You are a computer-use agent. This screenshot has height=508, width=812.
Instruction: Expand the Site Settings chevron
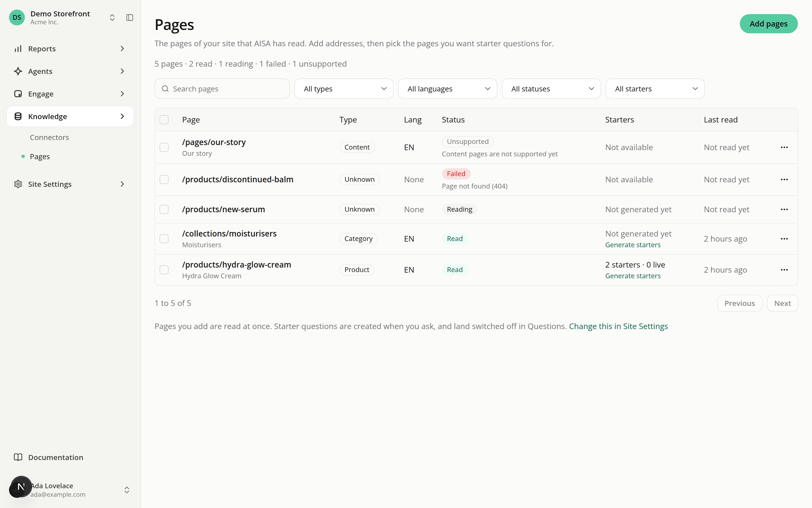click(122, 184)
